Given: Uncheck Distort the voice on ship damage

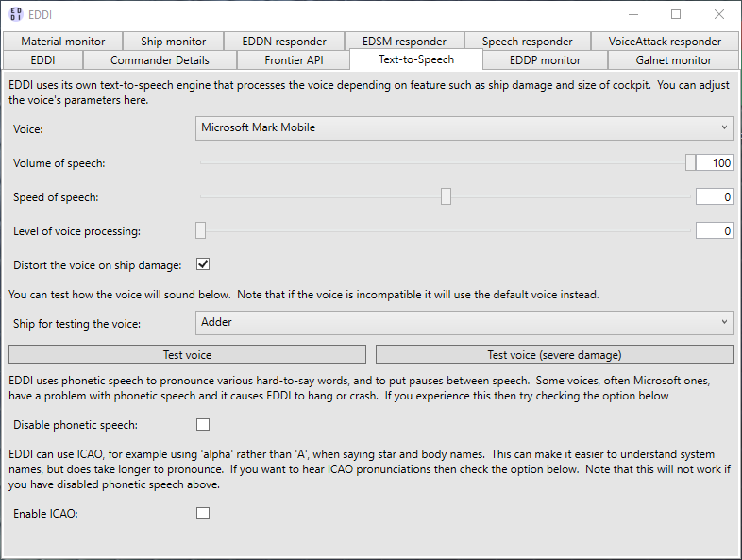Looking at the screenshot, I should click(203, 264).
